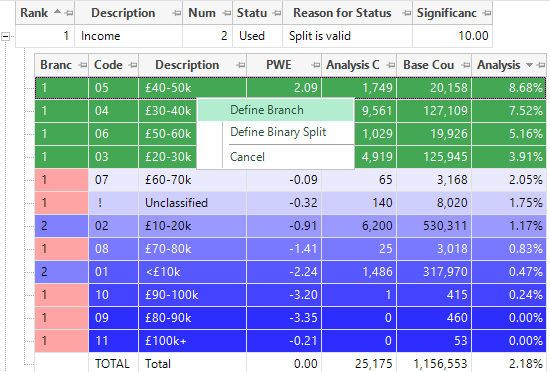
Task: Collapse the Income row tree node
Action: 5,36
